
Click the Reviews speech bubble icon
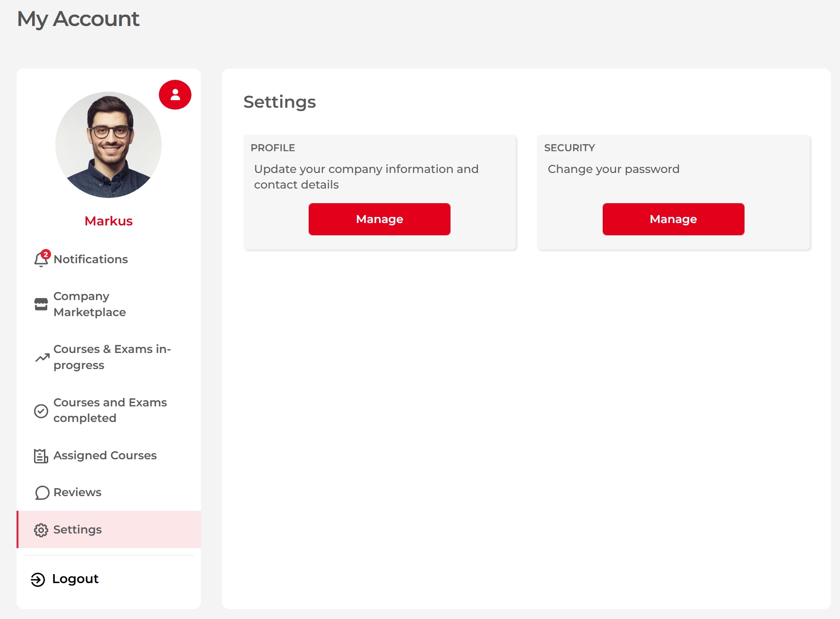click(42, 493)
